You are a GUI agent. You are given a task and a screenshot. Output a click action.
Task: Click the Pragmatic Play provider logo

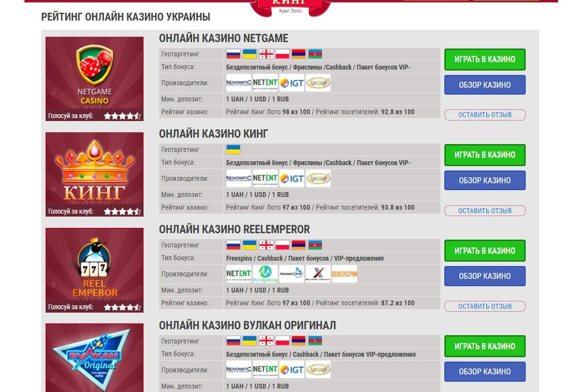292,274
